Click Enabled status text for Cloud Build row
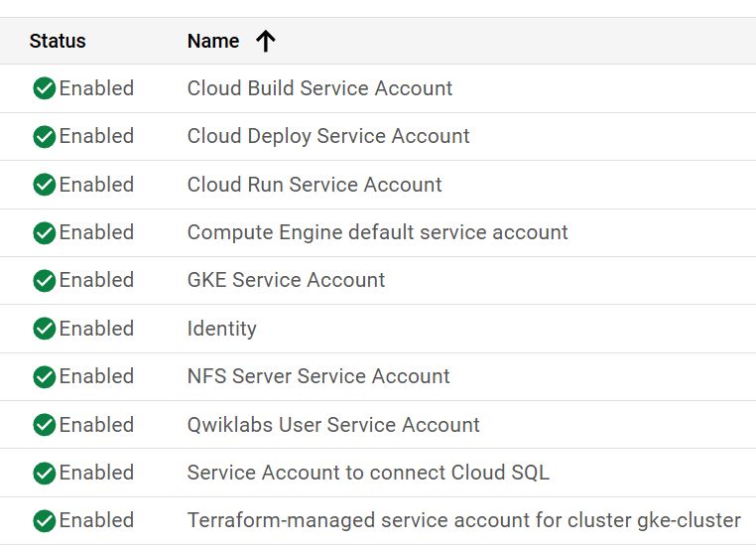Screen dimensions: 756x551 point(96,88)
